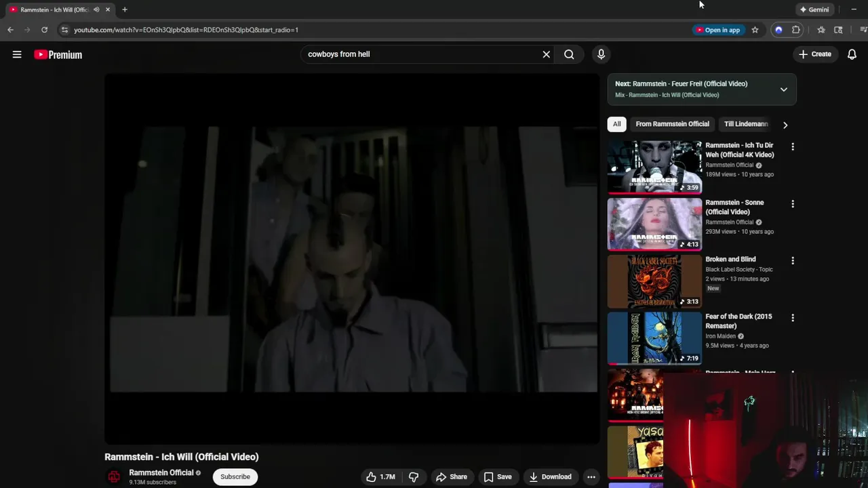Click the 'Rammstein - Ich Will (Official Video)' heading

(x=182, y=457)
